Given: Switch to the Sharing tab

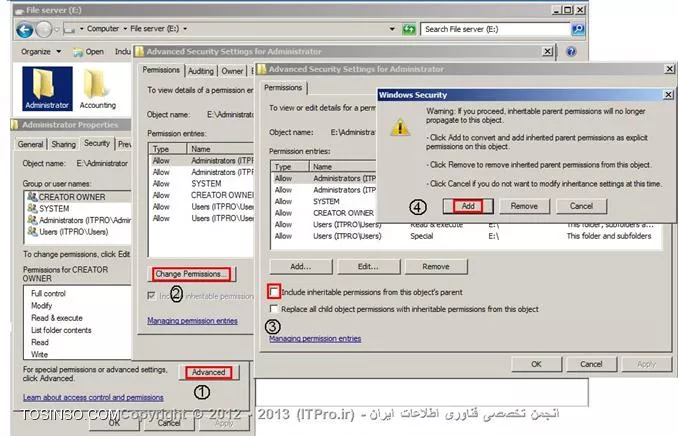Looking at the screenshot, I should point(63,144).
